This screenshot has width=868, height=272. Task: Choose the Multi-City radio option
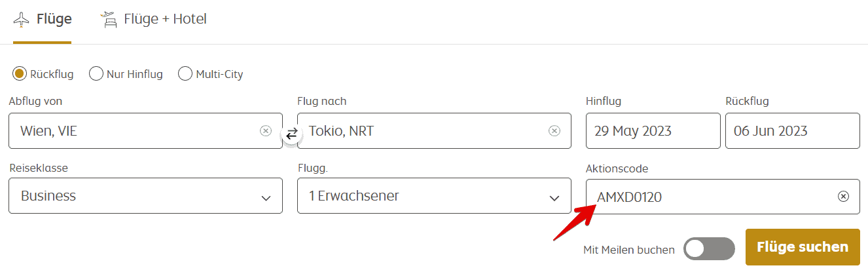coord(185,74)
